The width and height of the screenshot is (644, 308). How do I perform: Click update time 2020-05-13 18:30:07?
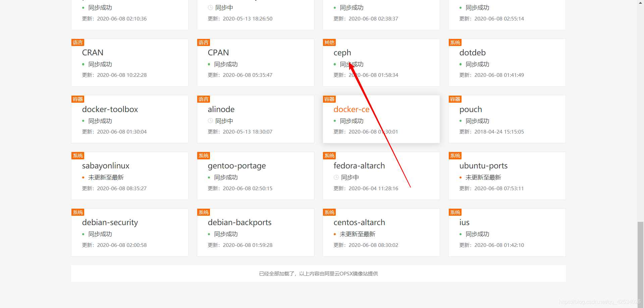click(x=248, y=132)
